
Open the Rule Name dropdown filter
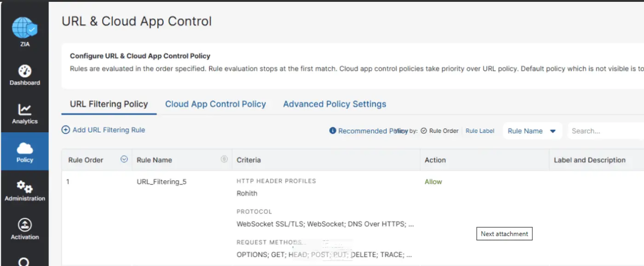click(532, 131)
